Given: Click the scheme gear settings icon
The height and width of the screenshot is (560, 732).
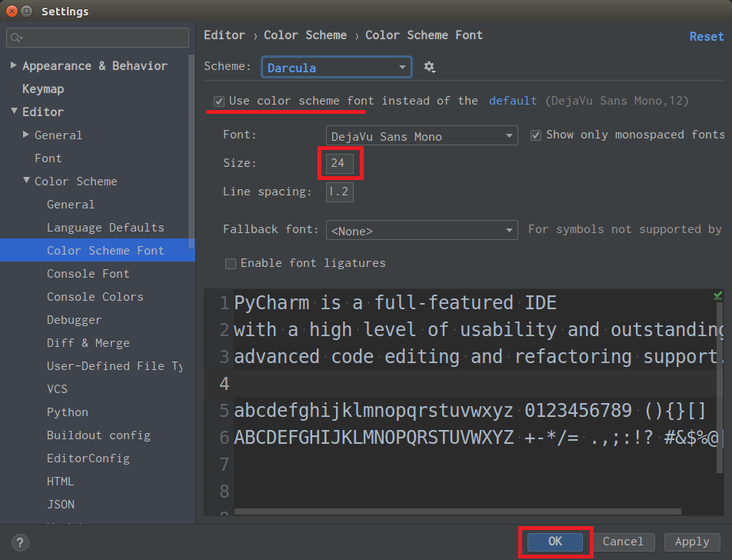Looking at the screenshot, I should click(x=430, y=67).
